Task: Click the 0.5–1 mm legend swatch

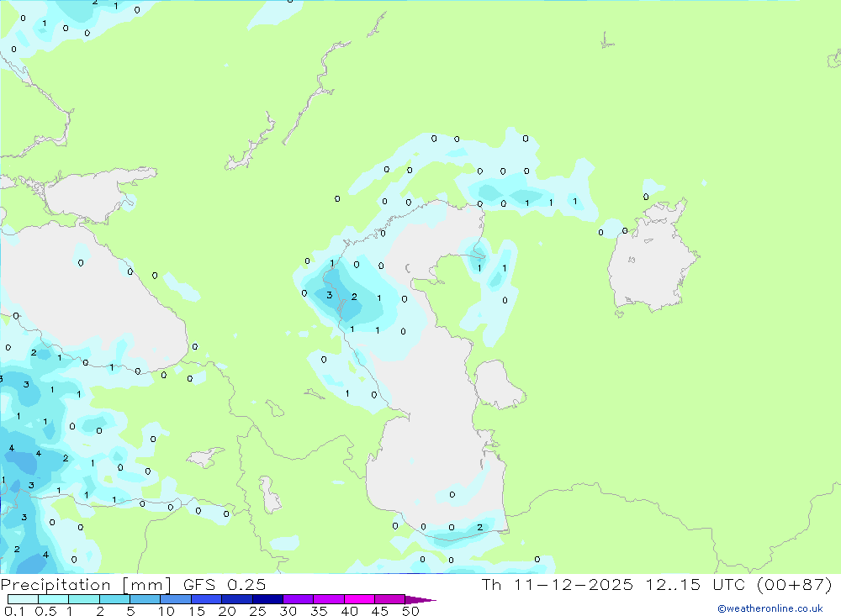Action: coord(54,599)
